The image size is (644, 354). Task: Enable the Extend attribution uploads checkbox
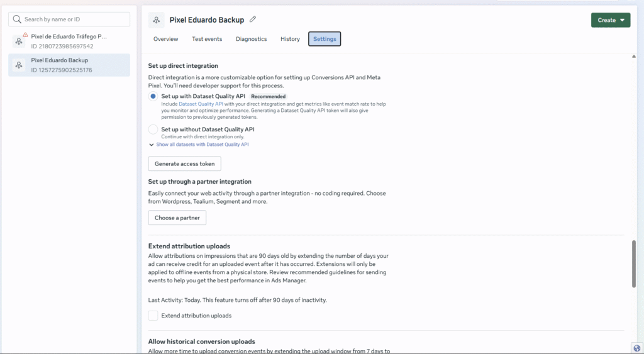(x=153, y=316)
